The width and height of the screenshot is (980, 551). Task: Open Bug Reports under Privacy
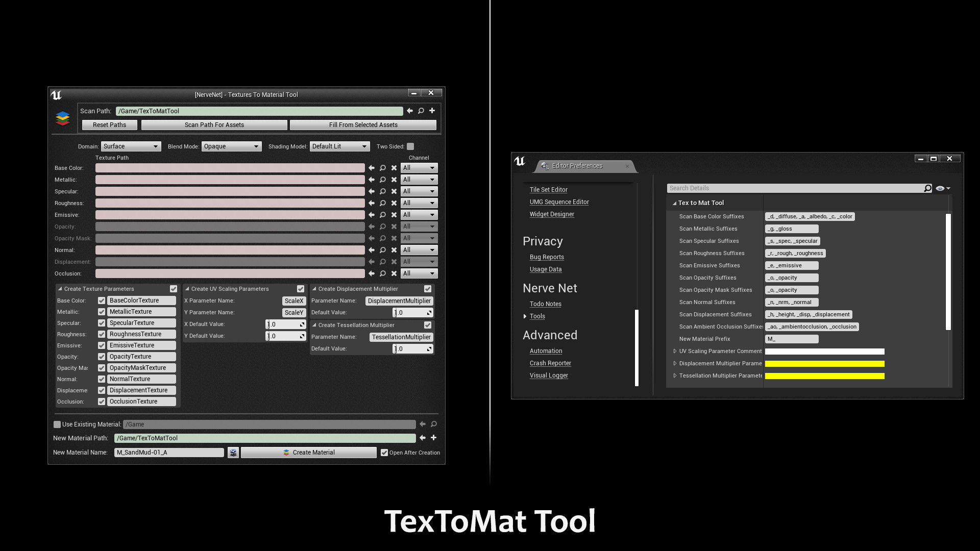pos(547,257)
